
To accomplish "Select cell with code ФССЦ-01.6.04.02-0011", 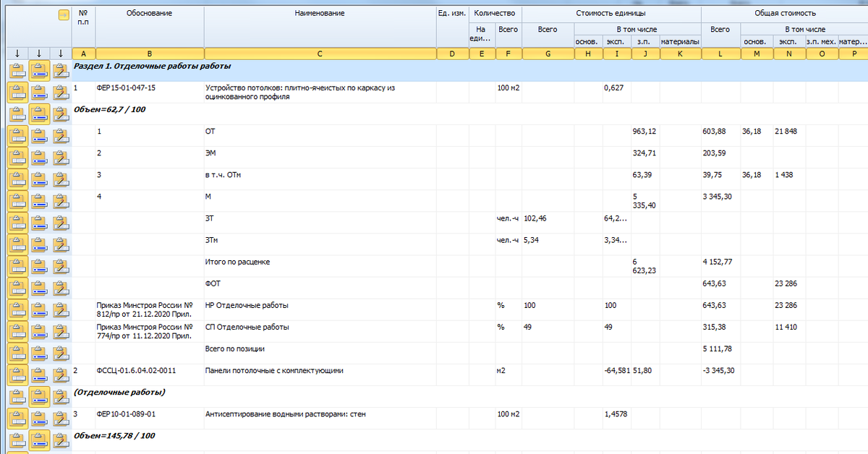I will (x=150, y=374).
